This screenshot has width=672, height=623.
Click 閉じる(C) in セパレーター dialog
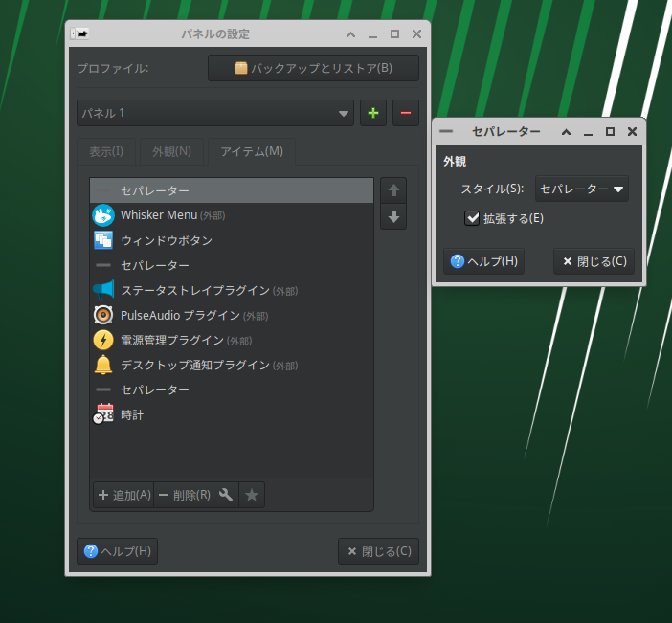tap(594, 261)
